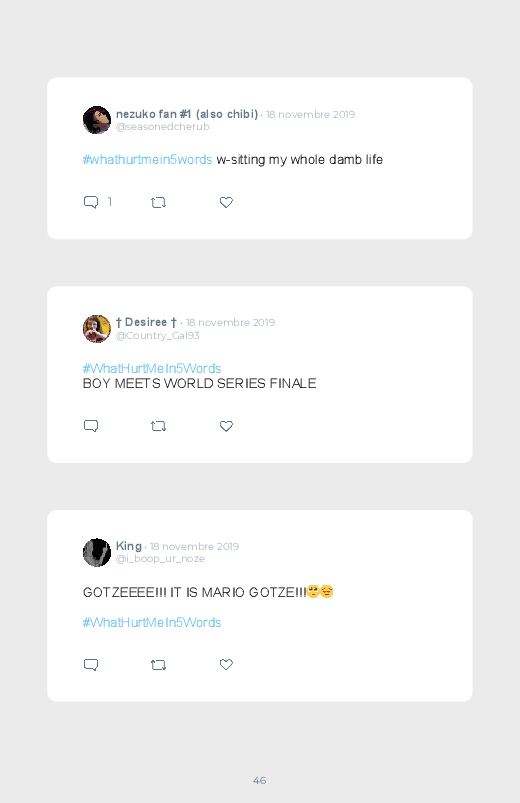
Task: Open the nezuko fan #1 (also chibi) display name
Action: [187, 114]
